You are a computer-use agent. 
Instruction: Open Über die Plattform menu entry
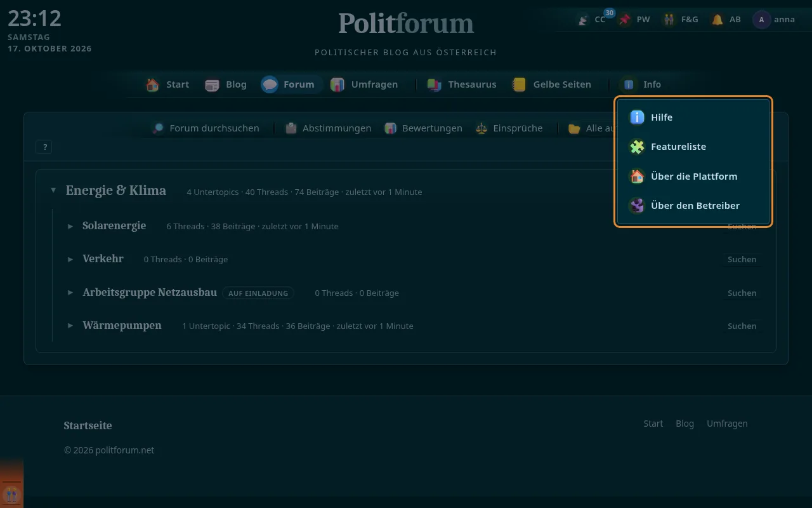(x=693, y=176)
